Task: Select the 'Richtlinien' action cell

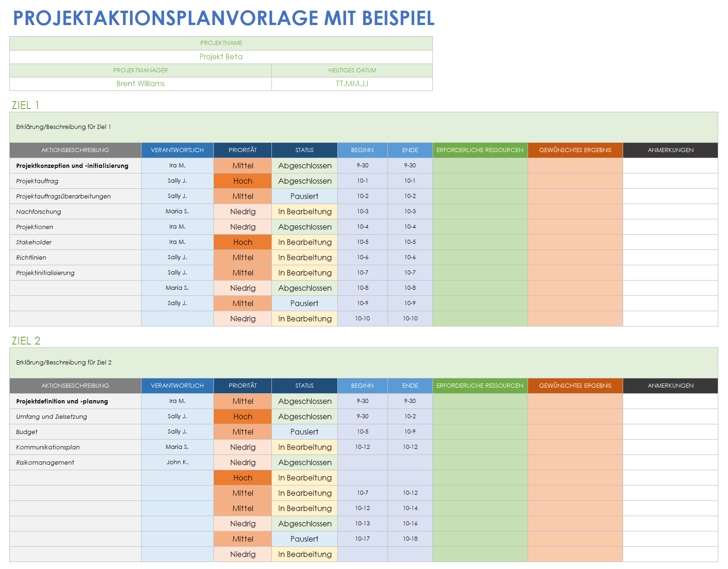Action: pyautogui.click(x=75, y=257)
